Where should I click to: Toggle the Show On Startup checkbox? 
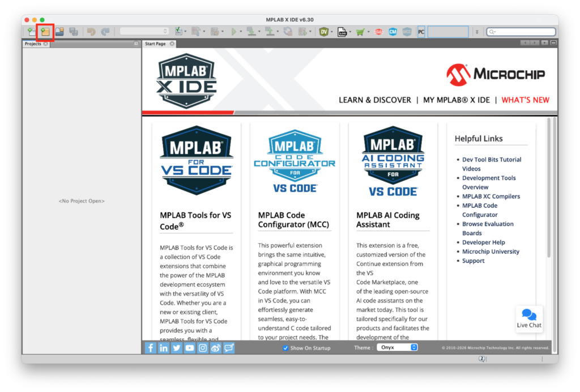pyautogui.click(x=285, y=348)
